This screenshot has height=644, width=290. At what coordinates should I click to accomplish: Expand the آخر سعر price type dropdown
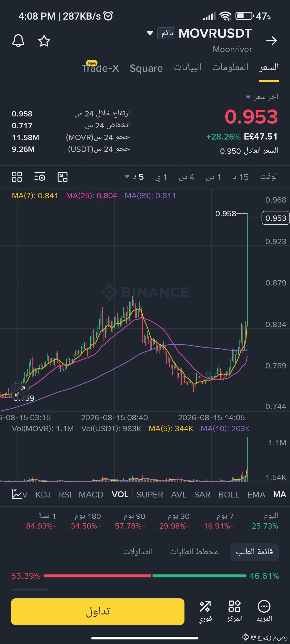tap(262, 97)
